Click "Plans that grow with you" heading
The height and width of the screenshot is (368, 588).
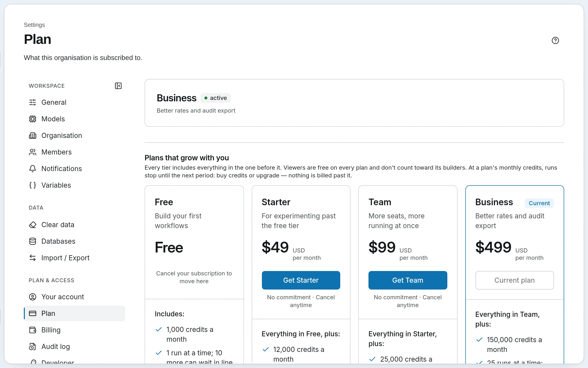coord(187,158)
